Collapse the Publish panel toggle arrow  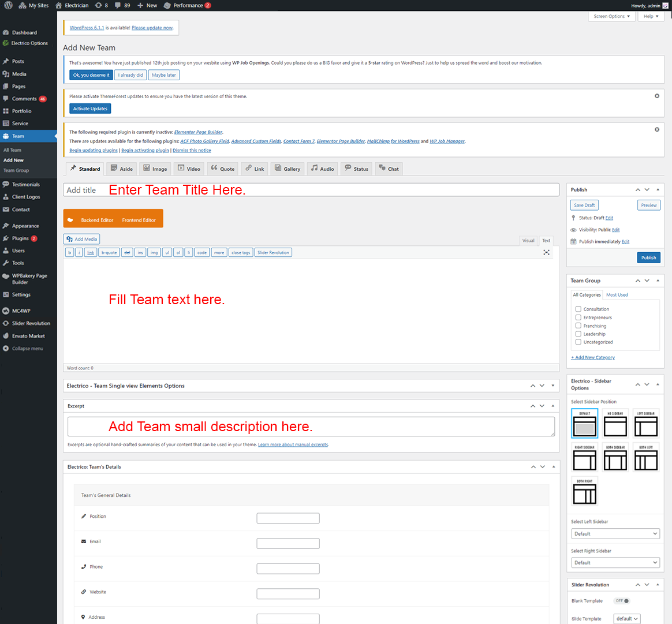tap(658, 189)
